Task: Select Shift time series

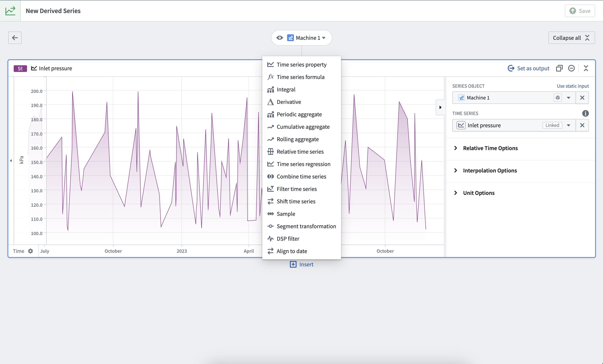Action: point(301,201)
